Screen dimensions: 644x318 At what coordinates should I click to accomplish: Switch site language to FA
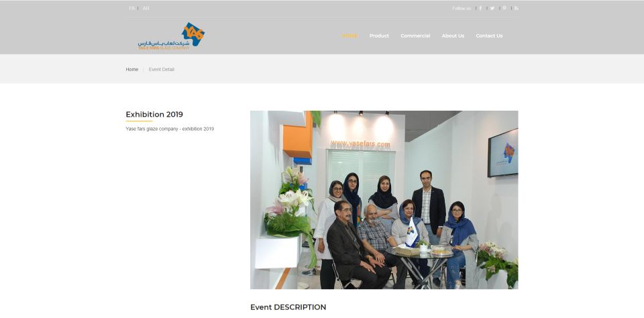tap(132, 8)
